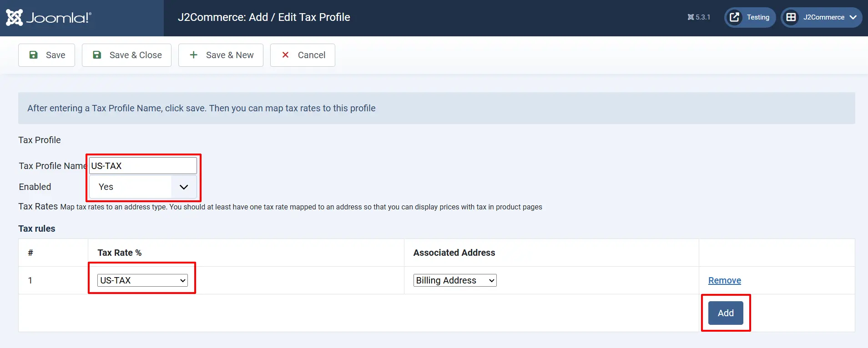Click the Joomla! logo
The image size is (868, 348).
[49, 17]
